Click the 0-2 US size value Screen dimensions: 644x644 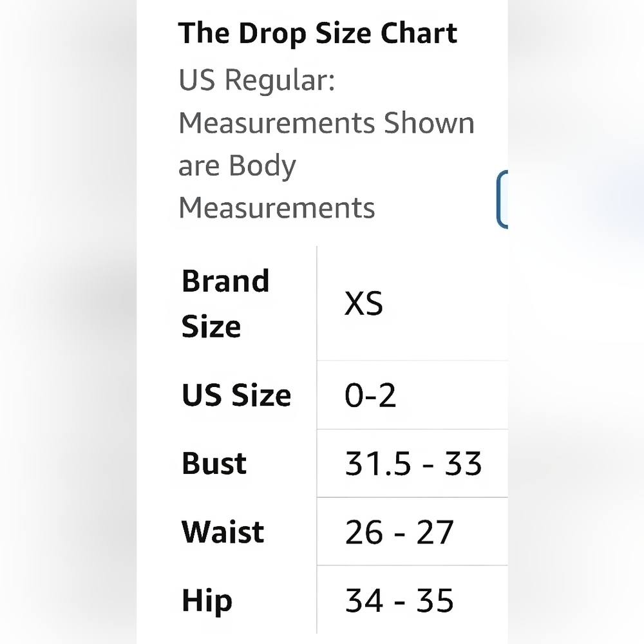(x=370, y=395)
